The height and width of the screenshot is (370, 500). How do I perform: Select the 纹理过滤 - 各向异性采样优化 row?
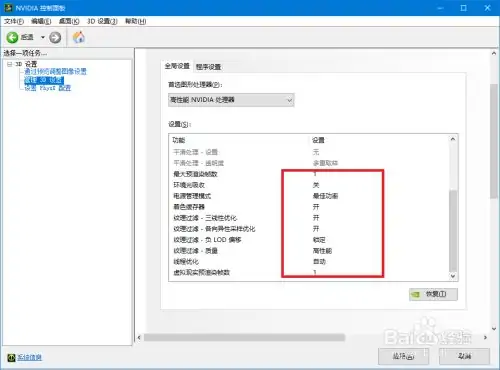pos(309,229)
